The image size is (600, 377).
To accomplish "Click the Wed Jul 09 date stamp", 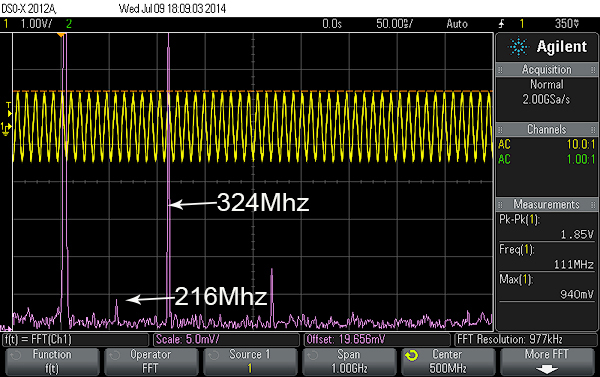I will (x=172, y=8).
